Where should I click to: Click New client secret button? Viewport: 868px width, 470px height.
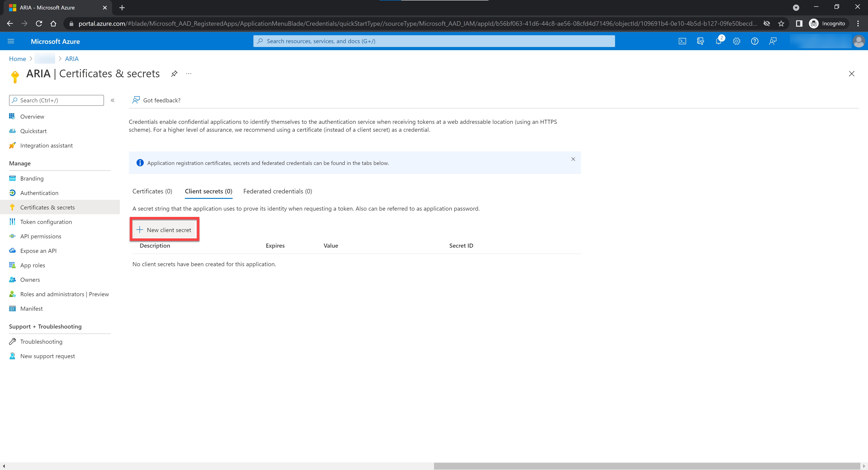[164, 230]
